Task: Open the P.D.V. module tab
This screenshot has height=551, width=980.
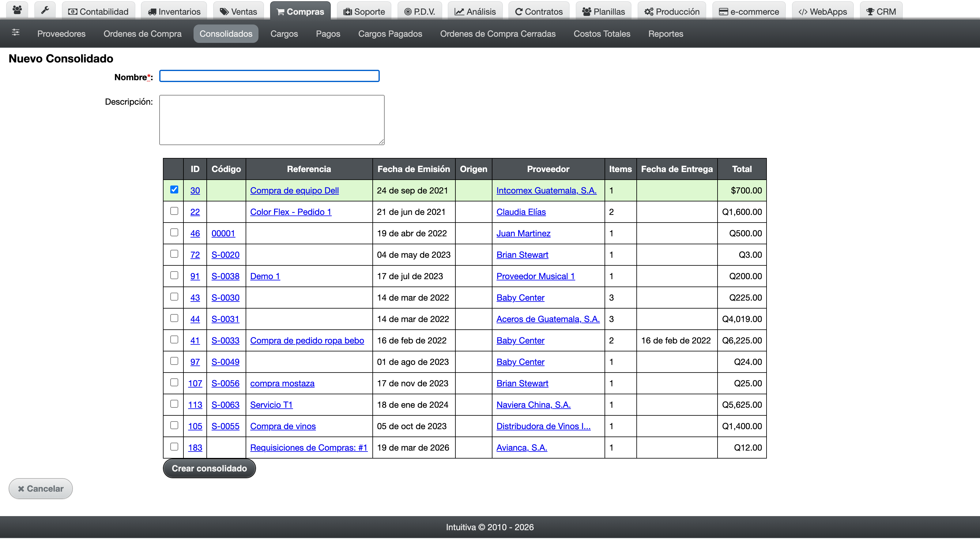Action: pyautogui.click(x=420, y=11)
